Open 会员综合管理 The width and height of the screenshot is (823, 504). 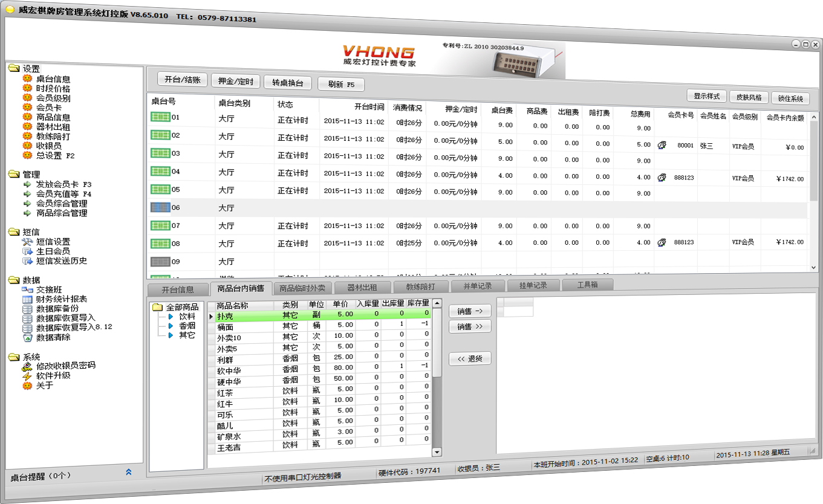[62, 204]
